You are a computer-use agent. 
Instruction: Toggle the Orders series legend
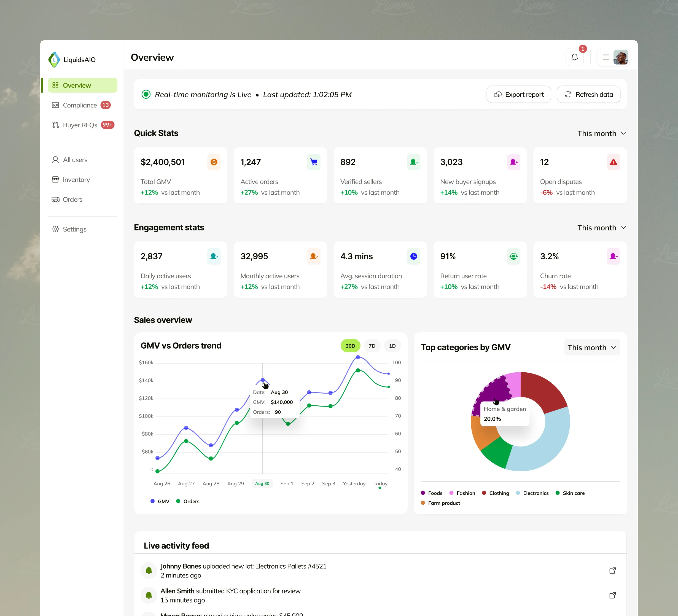pos(188,501)
